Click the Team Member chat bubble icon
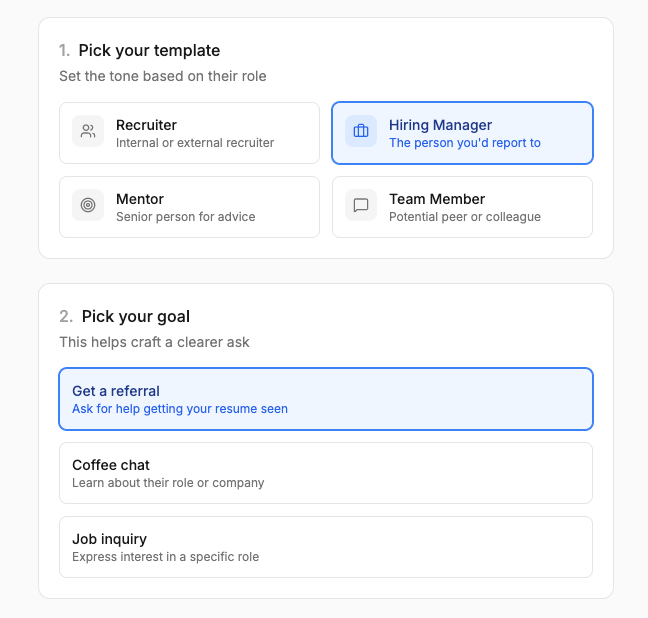Image resolution: width=648 pixels, height=618 pixels. point(361,205)
